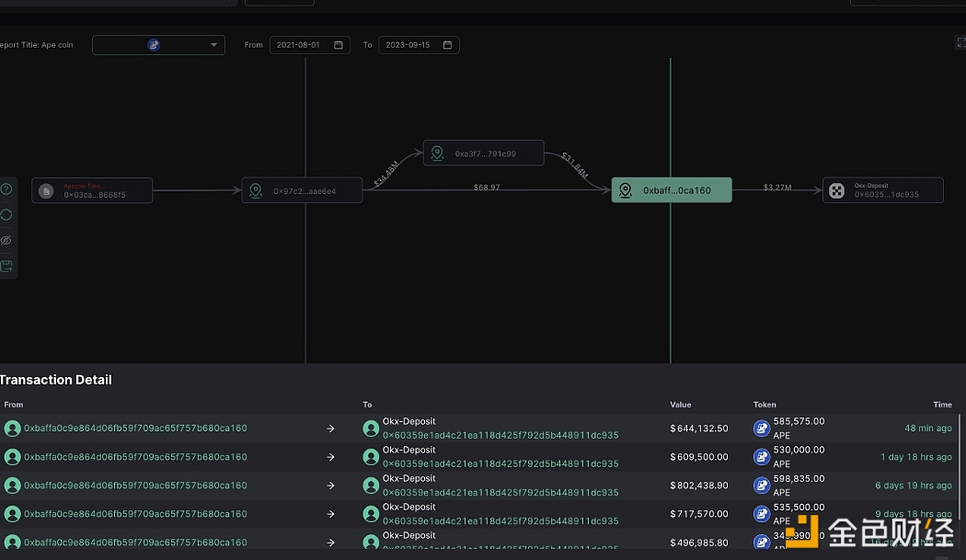Screen dimensions: 966x560
Task: Open the From date calendar icon
Action: 339,45
